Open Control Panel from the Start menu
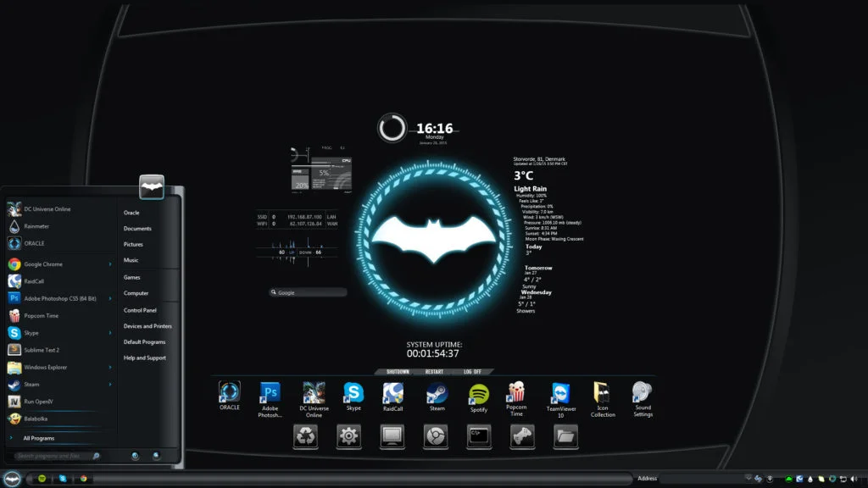 140,310
